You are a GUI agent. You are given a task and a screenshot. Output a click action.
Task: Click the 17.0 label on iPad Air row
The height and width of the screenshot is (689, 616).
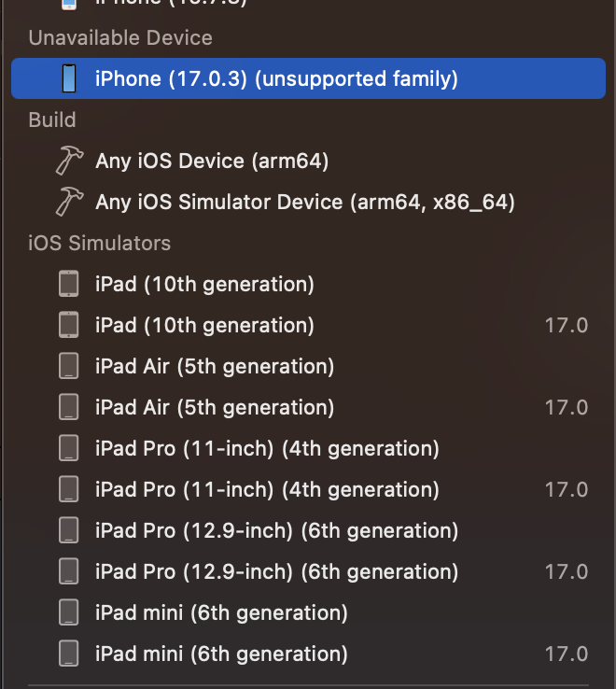[x=567, y=407]
